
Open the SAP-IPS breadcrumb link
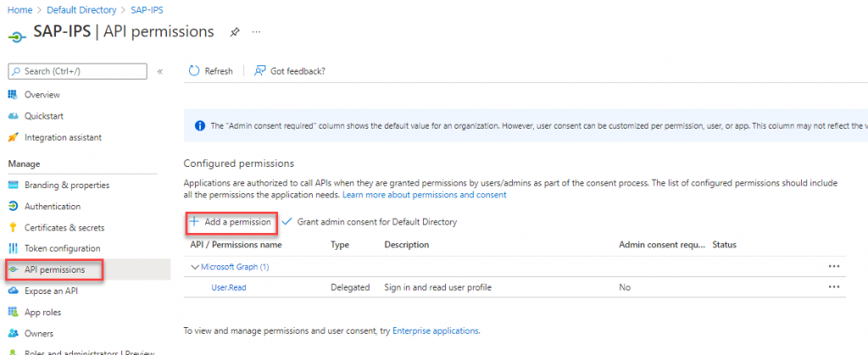coord(147,10)
